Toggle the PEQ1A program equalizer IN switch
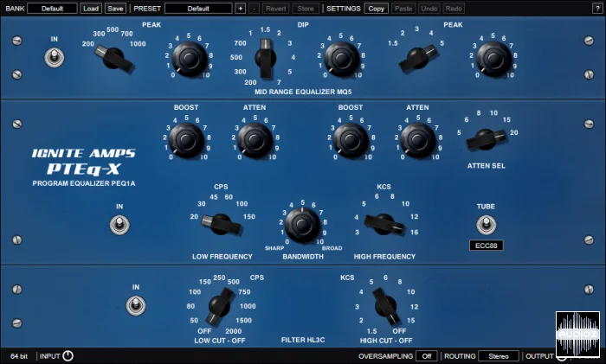This screenshot has width=606, height=364. [x=119, y=225]
